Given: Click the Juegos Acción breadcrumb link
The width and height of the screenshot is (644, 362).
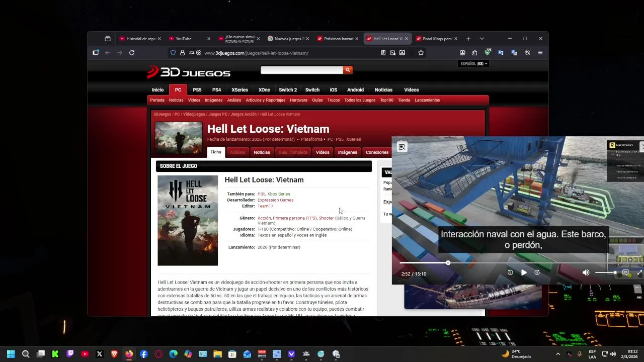Looking at the screenshot, I should (x=244, y=114).
